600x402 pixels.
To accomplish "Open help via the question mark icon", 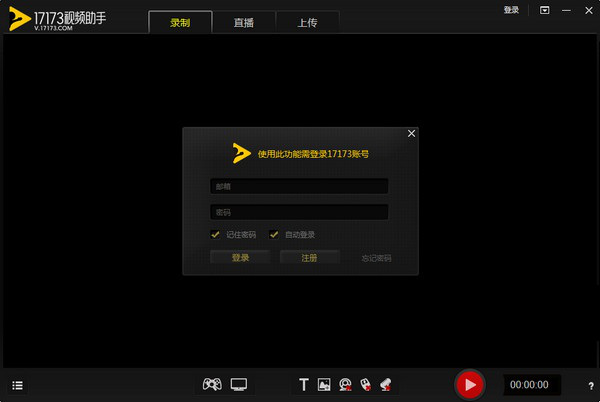I will pyautogui.click(x=591, y=386).
